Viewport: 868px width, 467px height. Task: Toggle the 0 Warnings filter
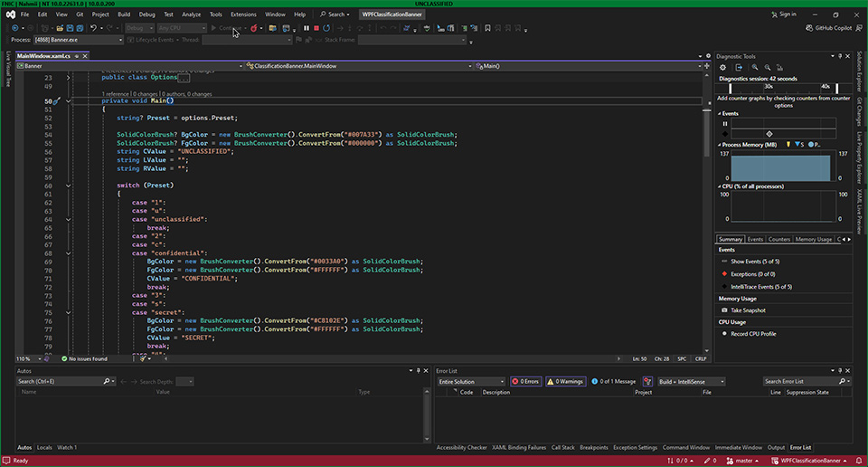566,381
